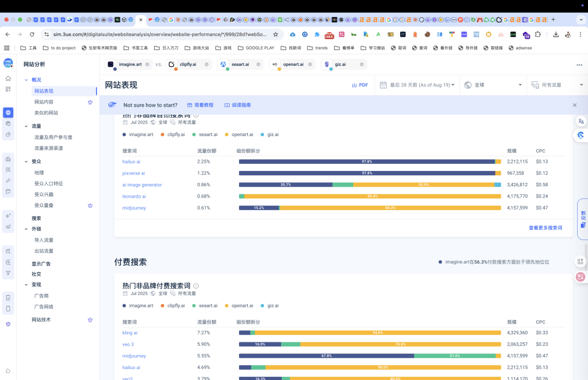
Task: Open the home icon in left rail
Action: [8, 78]
